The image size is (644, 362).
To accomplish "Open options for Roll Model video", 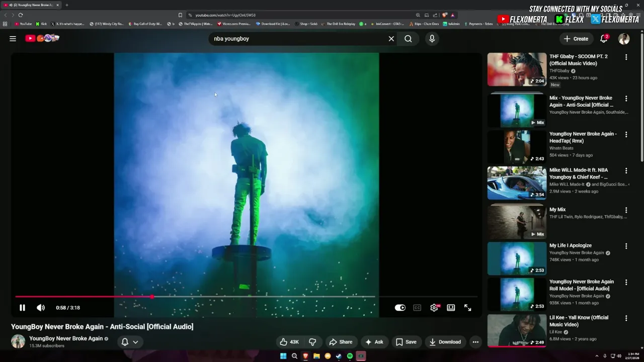I will pyautogui.click(x=626, y=283).
